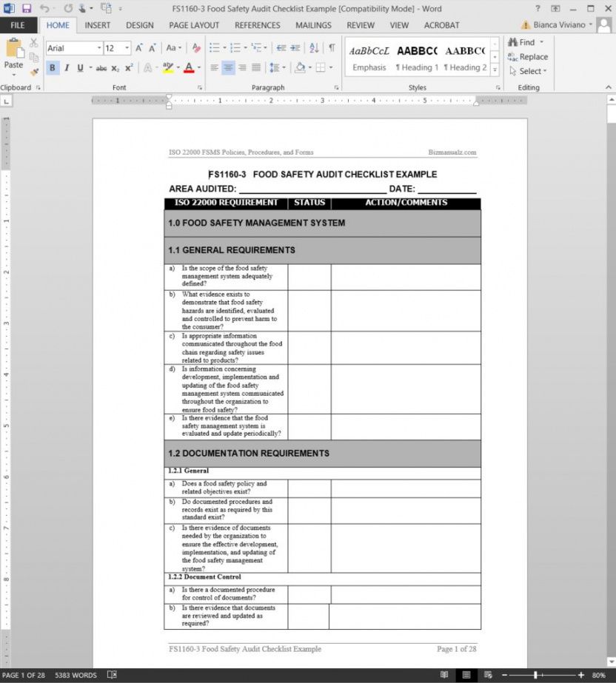Open the MAILINGS tab
This screenshot has height=683, width=616.
tap(313, 24)
